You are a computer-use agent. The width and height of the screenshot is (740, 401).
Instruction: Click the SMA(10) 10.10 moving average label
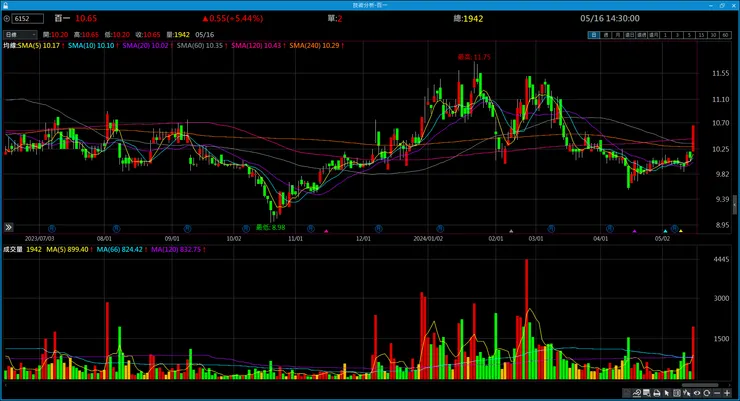tap(93, 45)
